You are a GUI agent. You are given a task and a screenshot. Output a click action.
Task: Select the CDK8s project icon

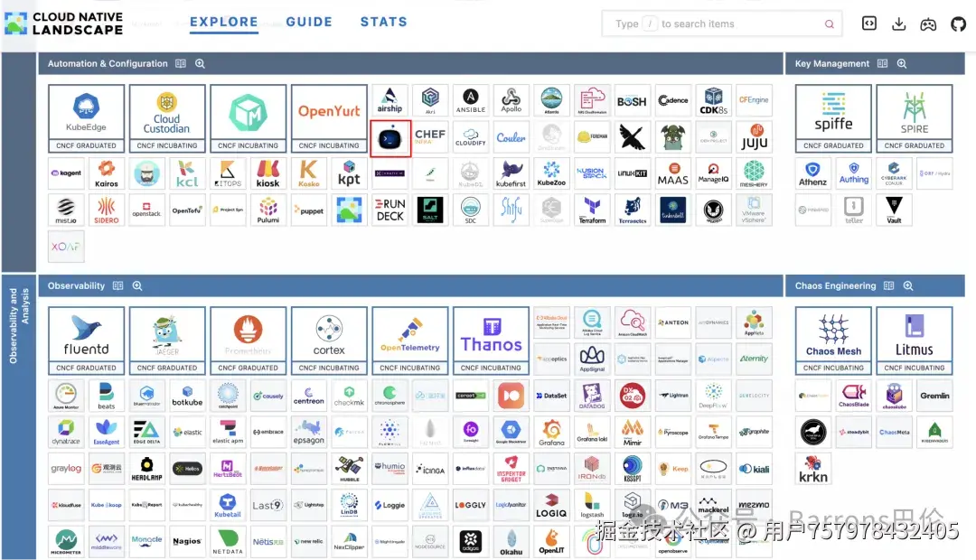(x=713, y=100)
